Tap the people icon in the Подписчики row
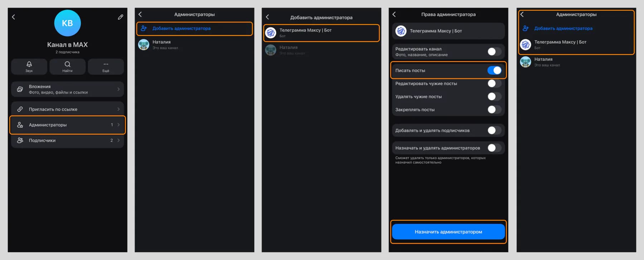Viewport: 644px width, 260px height. (x=20, y=140)
